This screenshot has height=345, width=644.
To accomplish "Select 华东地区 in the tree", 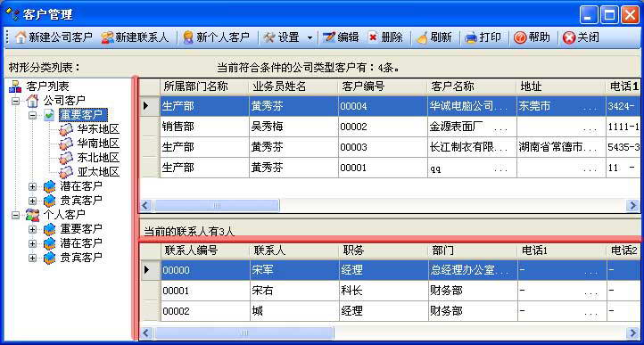I will 98,129.
